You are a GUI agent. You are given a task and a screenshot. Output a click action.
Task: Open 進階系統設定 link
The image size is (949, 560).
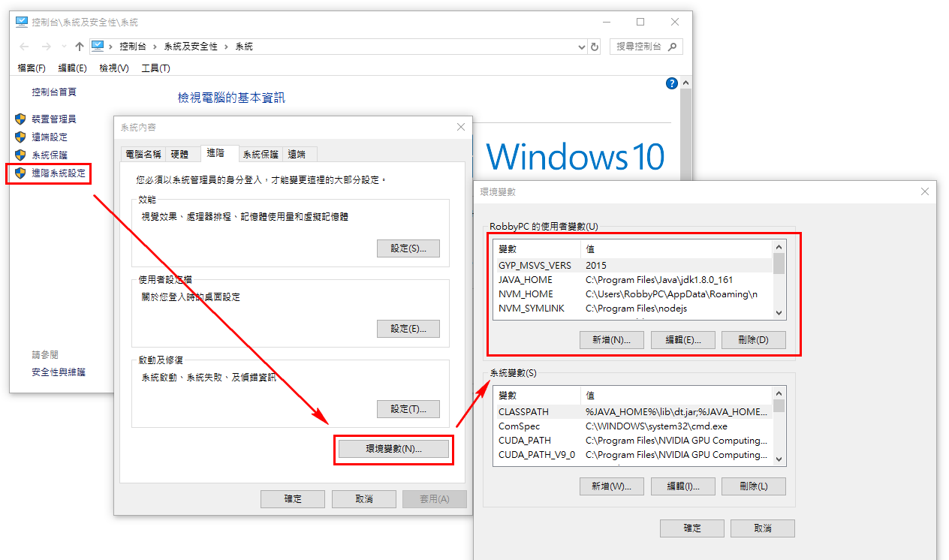(x=59, y=174)
